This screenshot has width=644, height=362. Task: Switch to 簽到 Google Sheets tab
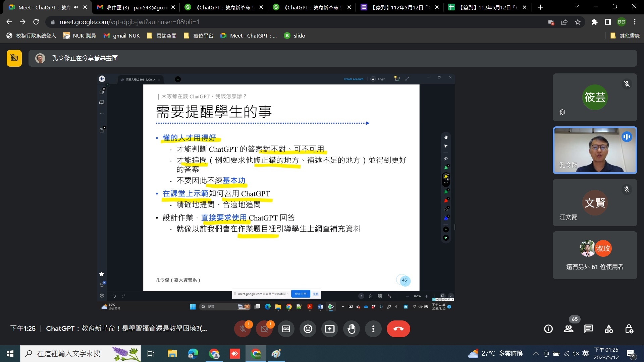pos(488,7)
